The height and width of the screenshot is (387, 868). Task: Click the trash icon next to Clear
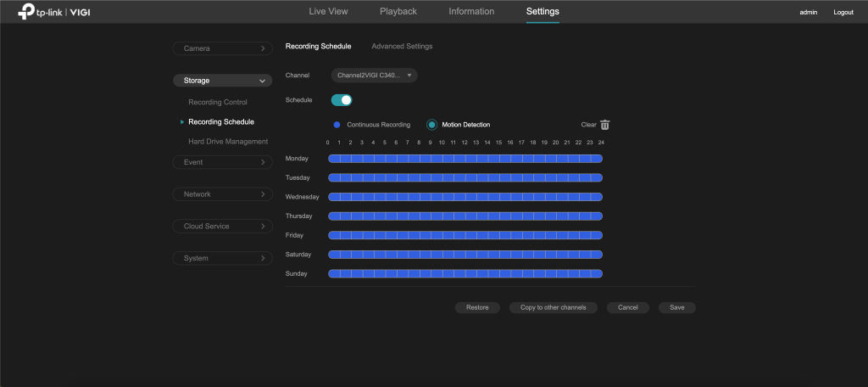click(604, 125)
